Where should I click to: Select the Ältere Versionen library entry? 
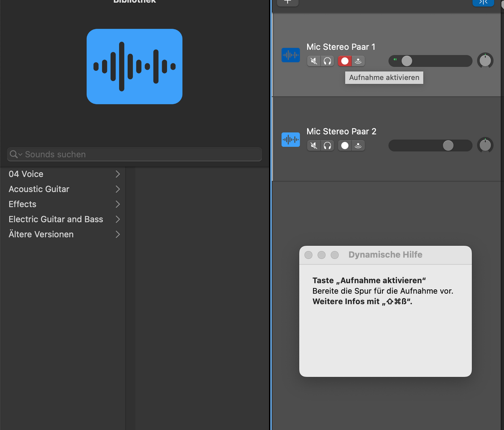point(63,234)
